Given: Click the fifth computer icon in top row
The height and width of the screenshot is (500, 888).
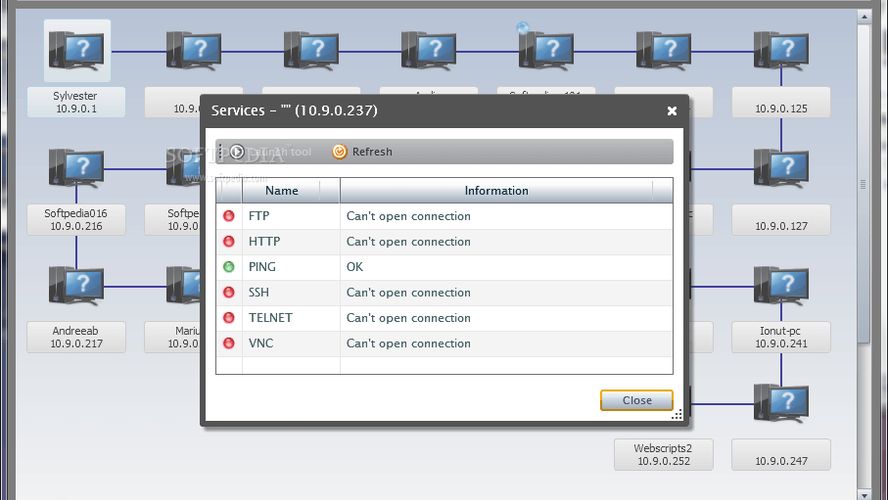Looking at the screenshot, I should [546, 51].
